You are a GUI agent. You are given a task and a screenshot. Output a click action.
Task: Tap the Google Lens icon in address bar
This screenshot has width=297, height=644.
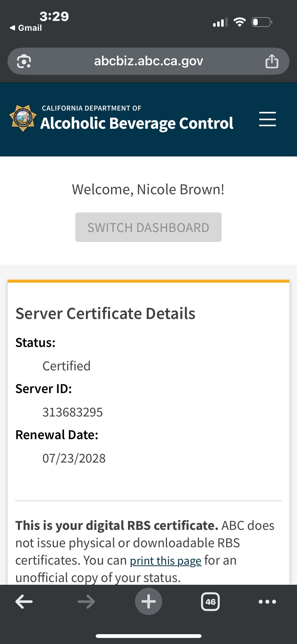coord(24,61)
